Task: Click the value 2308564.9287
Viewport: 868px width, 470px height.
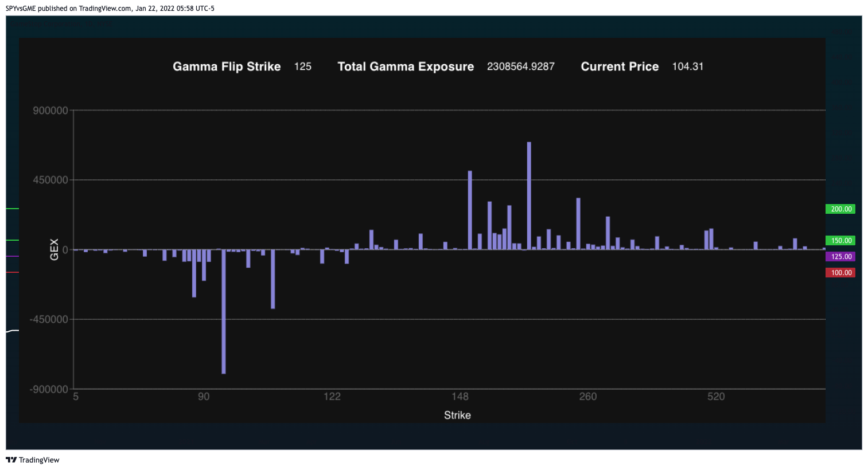Action: 521,66
